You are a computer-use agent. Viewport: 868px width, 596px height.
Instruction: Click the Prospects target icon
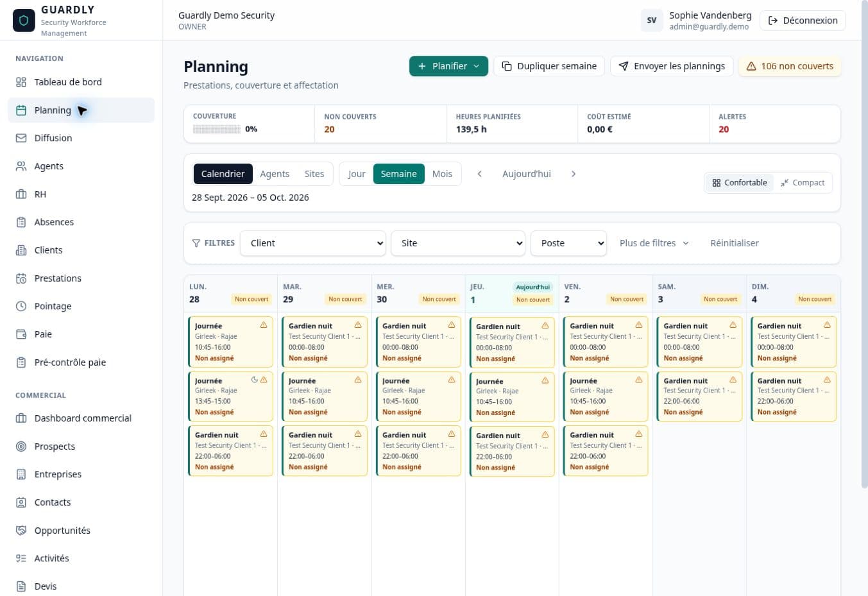[21, 447]
